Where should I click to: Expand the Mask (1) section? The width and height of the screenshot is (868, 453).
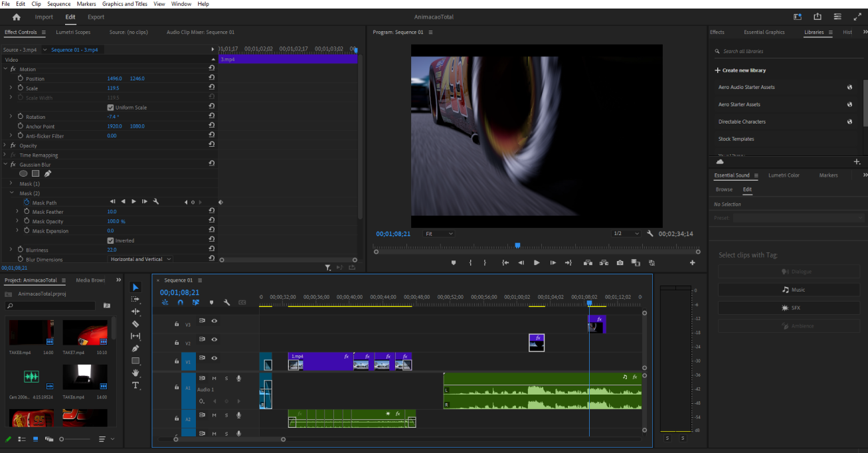click(x=11, y=184)
